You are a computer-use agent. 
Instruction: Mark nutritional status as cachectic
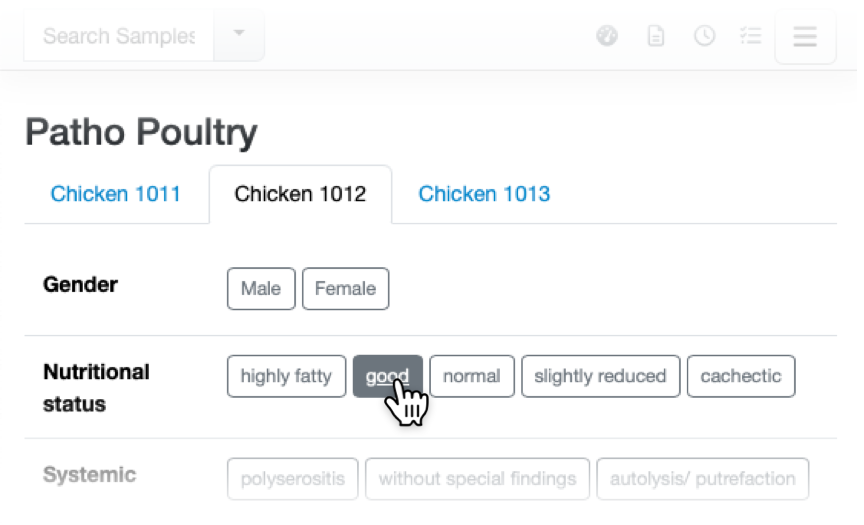tap(741, 377)
